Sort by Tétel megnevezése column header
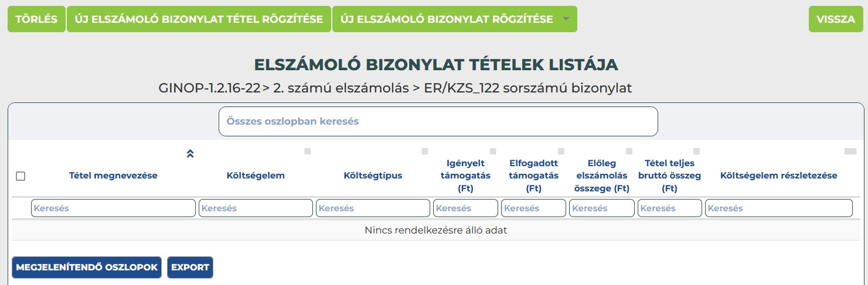Image resolution: width=868 pixels, height=285 pixels. (x=113, y=176)
